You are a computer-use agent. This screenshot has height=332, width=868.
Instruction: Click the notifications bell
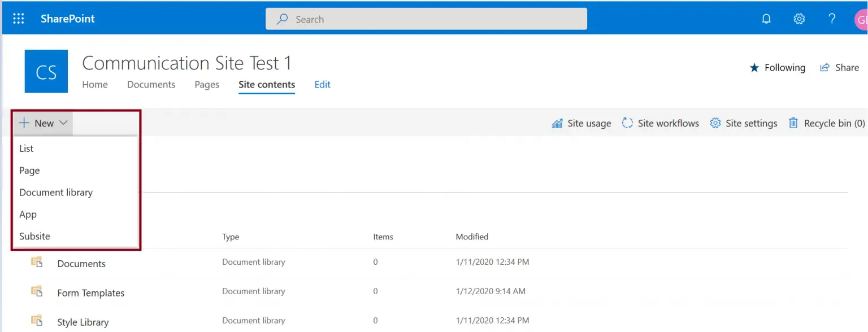point(766,19)
